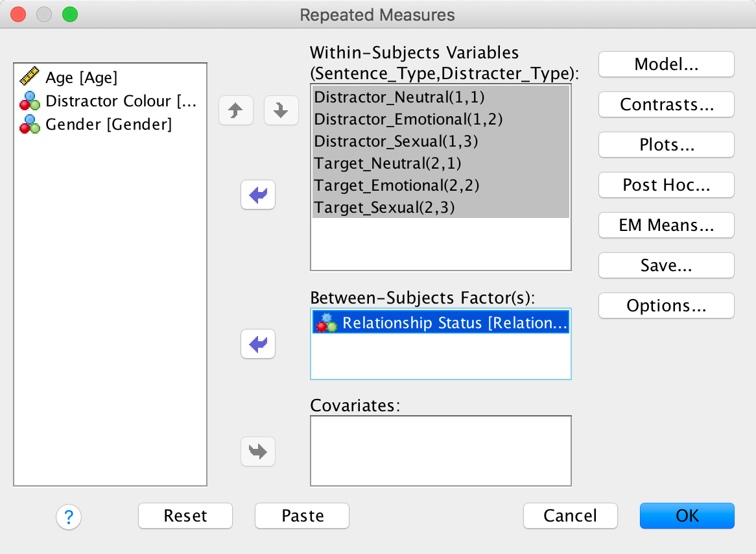The width and height of the screenshot is (756, 554).
Task: Select the Age variable in source list
Action: 81,78
